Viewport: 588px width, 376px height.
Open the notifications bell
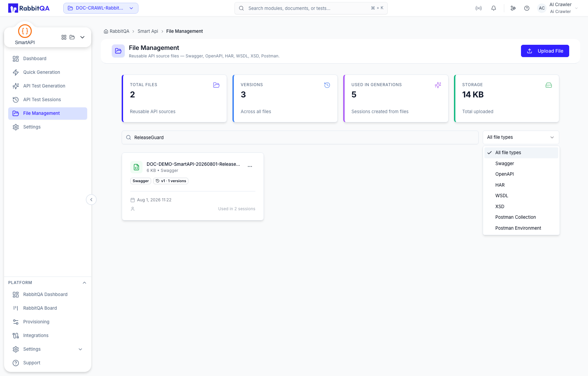click(494, 8)
